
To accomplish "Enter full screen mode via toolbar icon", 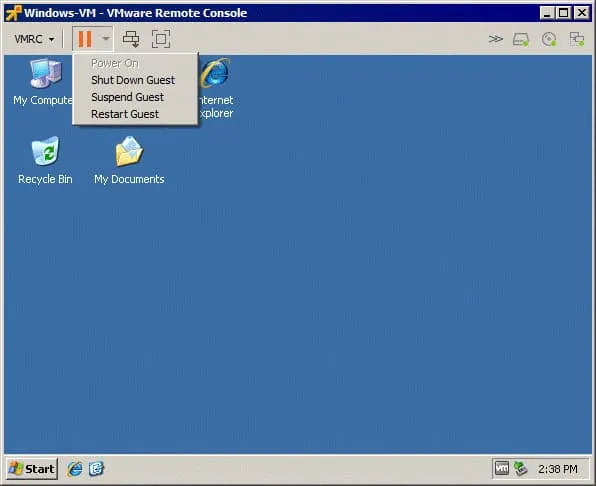I will point(161,39).
